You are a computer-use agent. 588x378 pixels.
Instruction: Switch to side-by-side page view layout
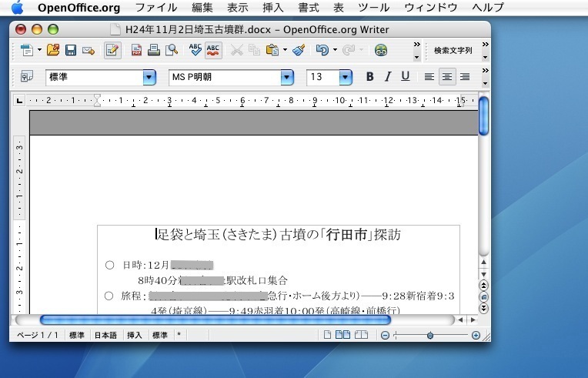click(x=342, y=335)
